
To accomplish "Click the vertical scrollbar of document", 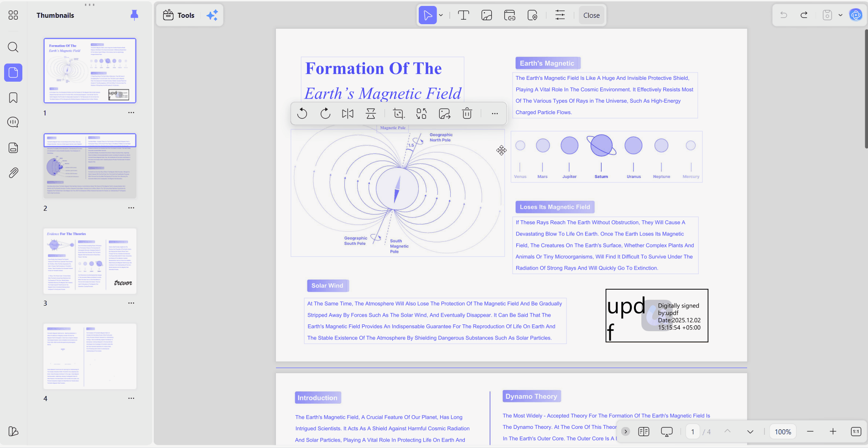I will pos(866,89).
